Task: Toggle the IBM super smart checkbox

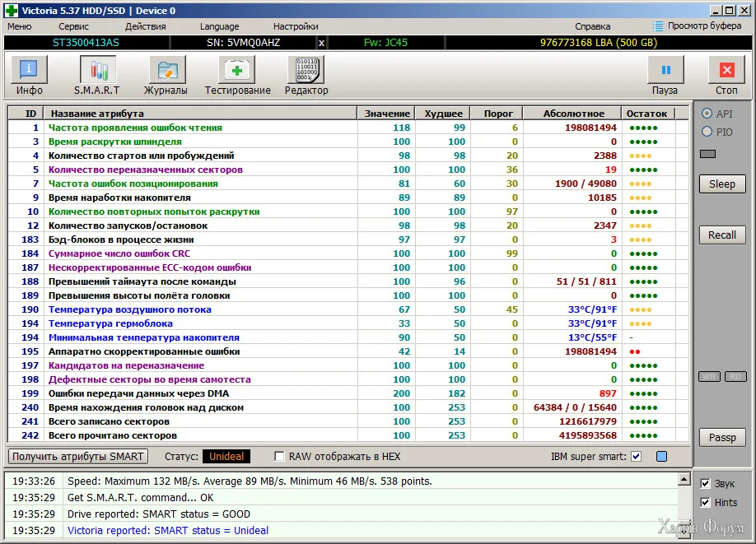Action: click(x=636, y=456)
